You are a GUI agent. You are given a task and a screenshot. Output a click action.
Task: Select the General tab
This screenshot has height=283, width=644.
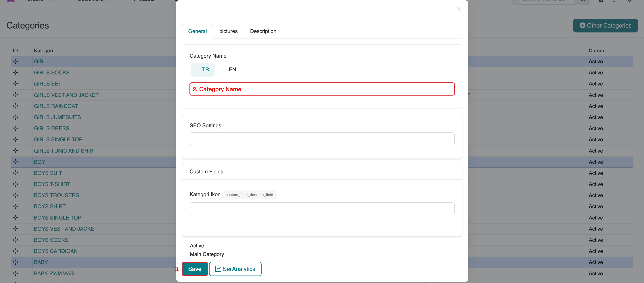197,31
